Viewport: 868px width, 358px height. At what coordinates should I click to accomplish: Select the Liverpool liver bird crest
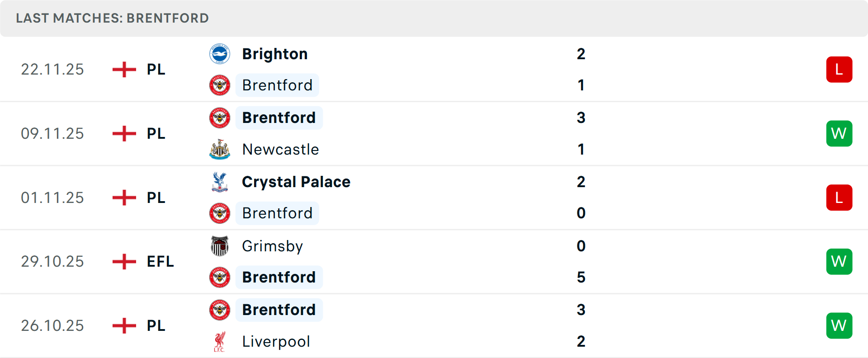pos(219,342)
